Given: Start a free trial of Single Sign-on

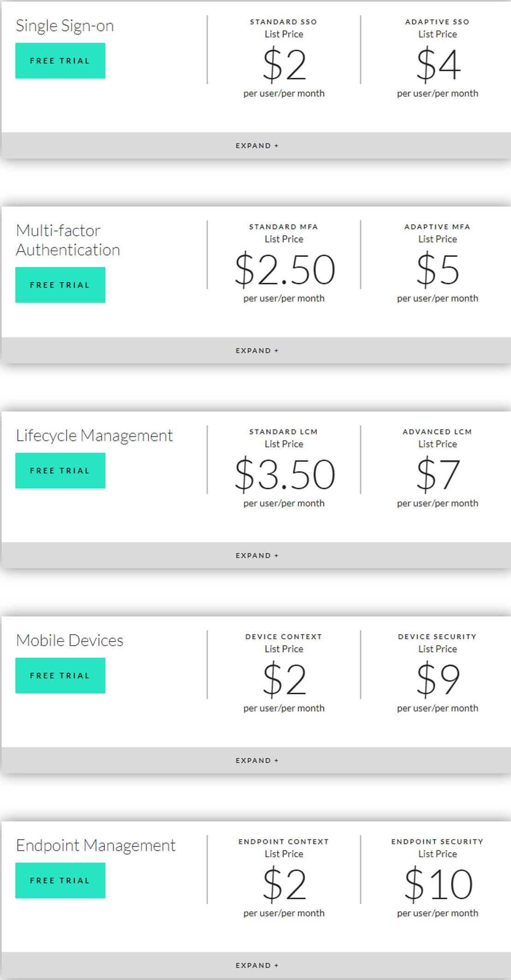Looking at the screenshot, I should click(60, 60).
